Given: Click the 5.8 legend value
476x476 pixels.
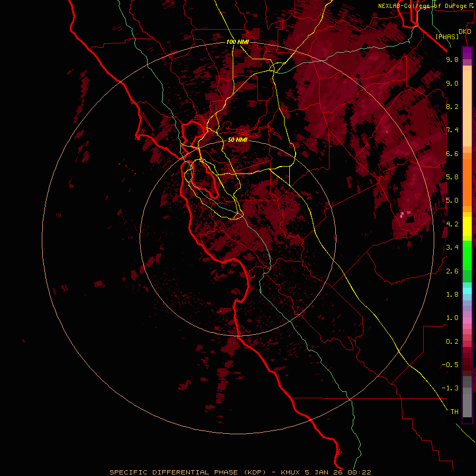Looking at the screenshot, I should pos(452,177).
